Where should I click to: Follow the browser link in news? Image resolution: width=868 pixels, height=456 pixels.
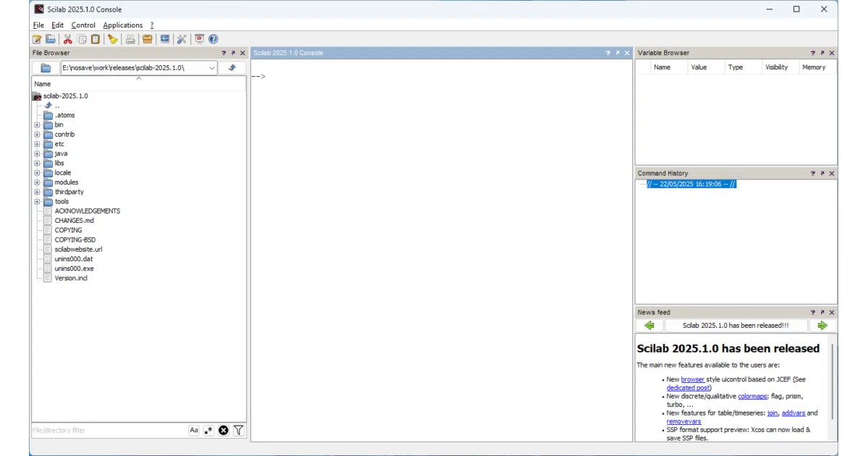[x=692, y=379]
